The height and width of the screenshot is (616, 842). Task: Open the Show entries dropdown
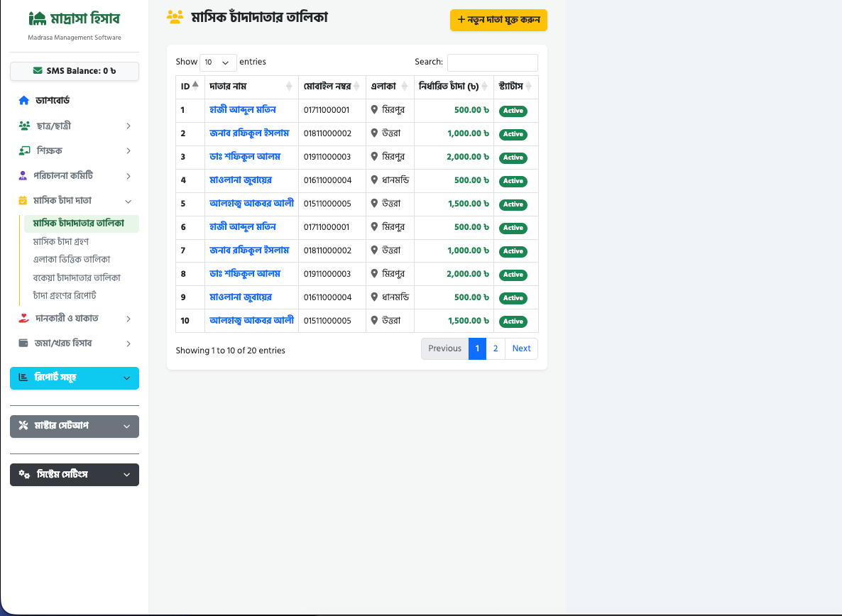pyautogui.click(x=218, y=62)
